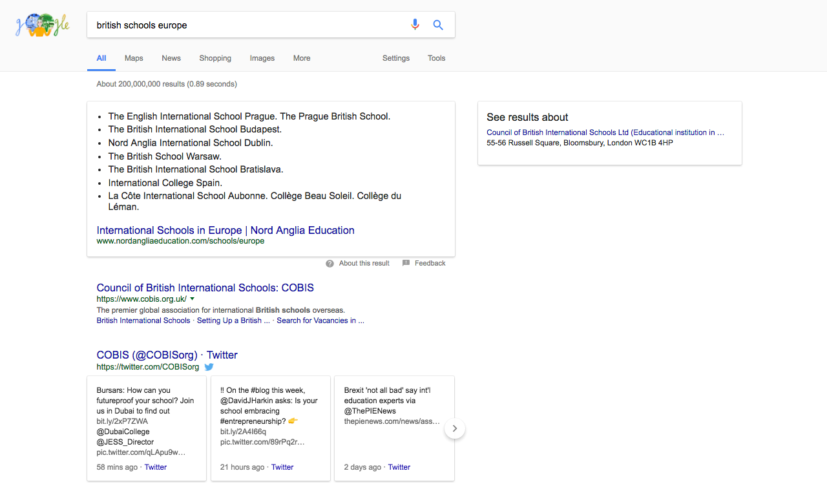Viewport: 827px width, 504px height.
Task: Click International College Spain list item
Action: 165,183
